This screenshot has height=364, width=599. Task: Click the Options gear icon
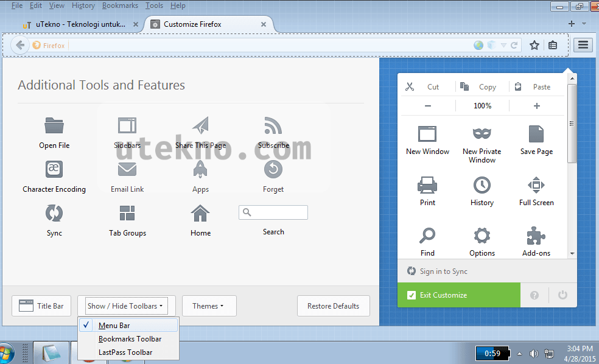point(482,236)
